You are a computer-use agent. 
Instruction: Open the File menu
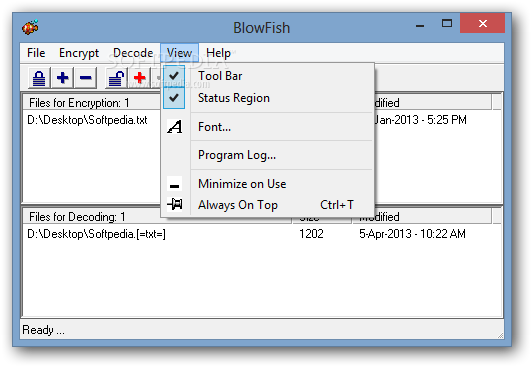pyautogui.click(x=36, y=53)
